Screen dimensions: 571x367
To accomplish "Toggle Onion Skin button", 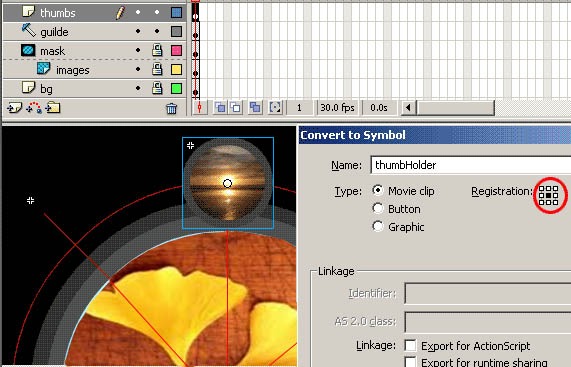I will pyautogui.click(x=220, y=107).
